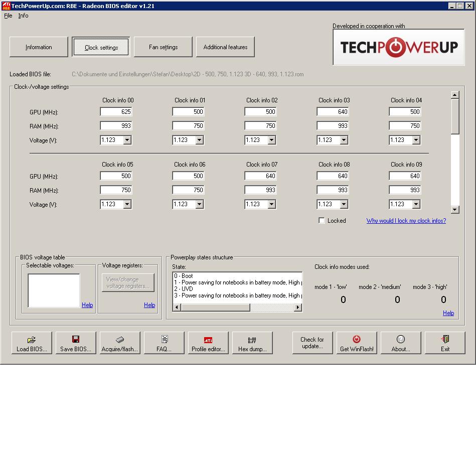The width and height of the screenshot is (476, 450).
Task: Click Help link under Voltage registers
Action: (x=149, y=305)
